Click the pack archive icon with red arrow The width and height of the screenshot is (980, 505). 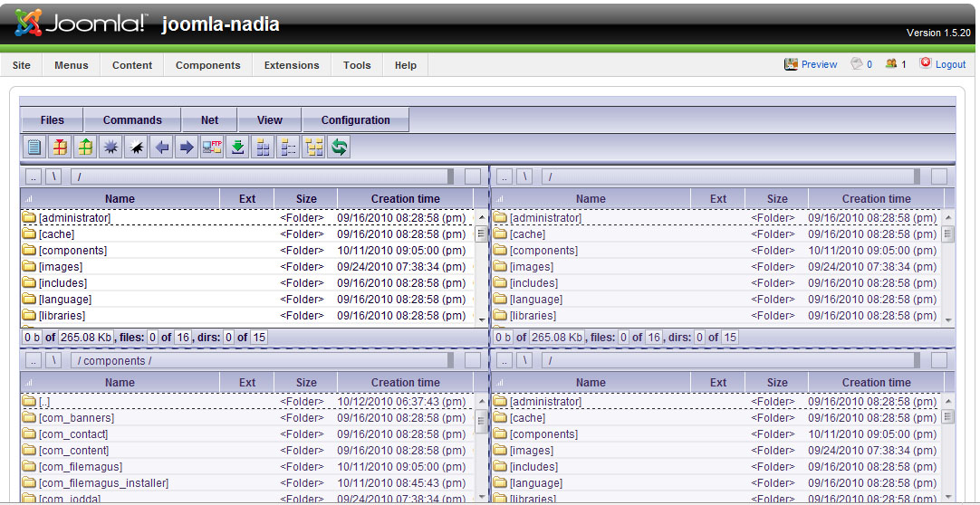(x=60, y=148)
